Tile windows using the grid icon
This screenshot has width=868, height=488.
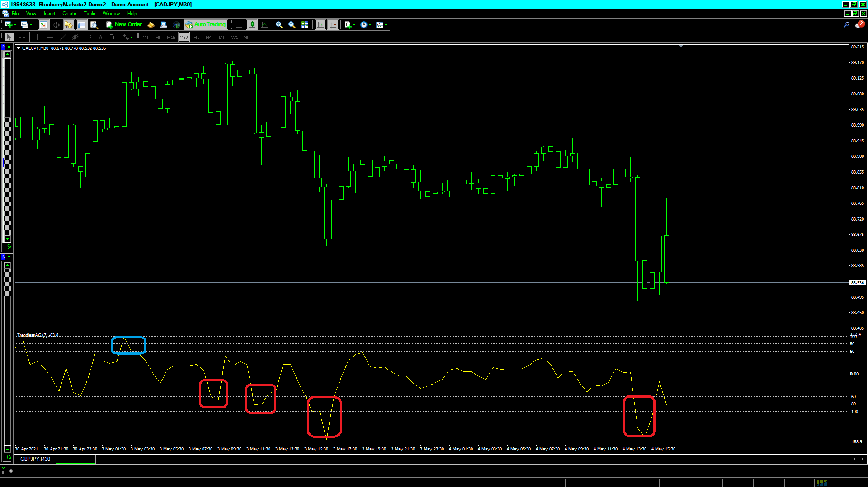tap(305, 25)
